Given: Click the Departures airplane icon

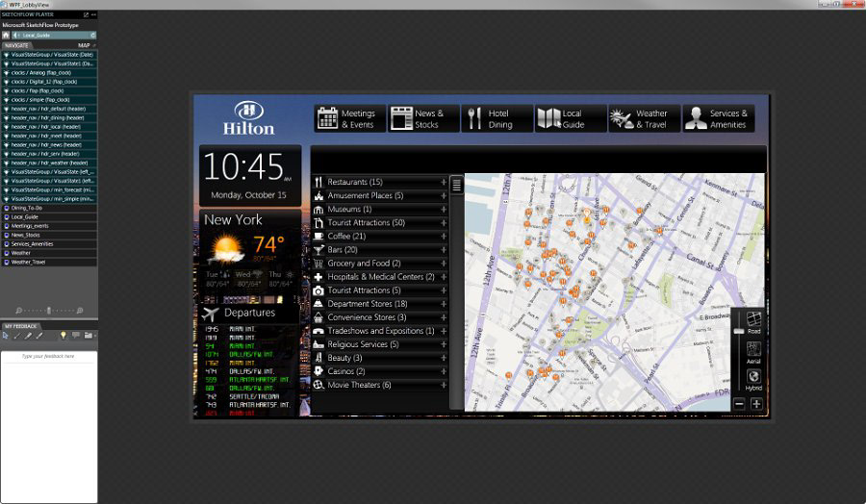Looking at the screenshot, I should [210, 314].
